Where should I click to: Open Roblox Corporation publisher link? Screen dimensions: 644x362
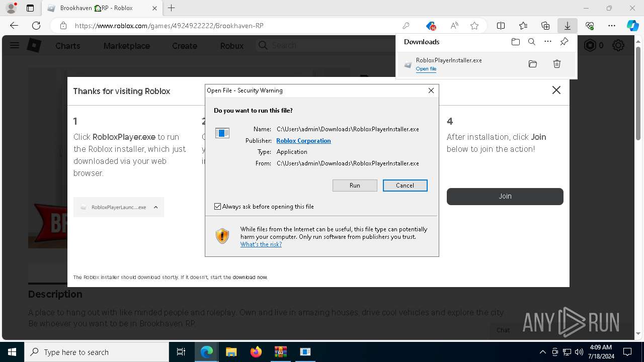(303, 141)
